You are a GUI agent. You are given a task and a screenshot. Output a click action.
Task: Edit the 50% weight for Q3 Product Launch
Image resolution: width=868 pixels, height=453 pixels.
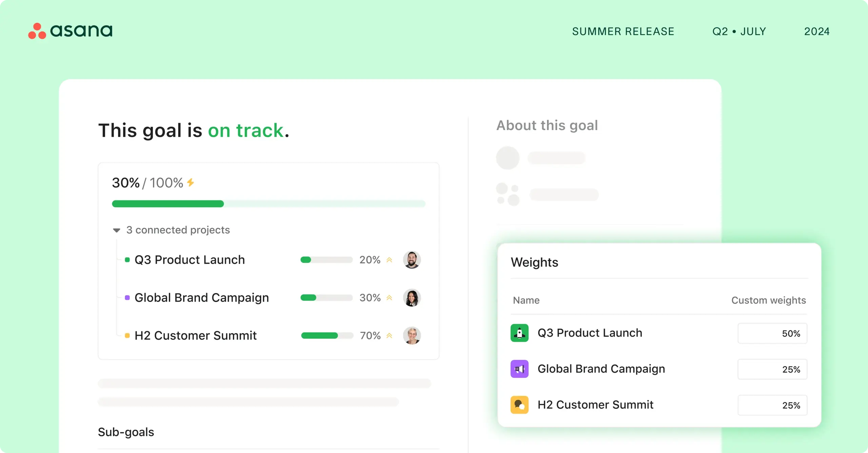(772, 333)
